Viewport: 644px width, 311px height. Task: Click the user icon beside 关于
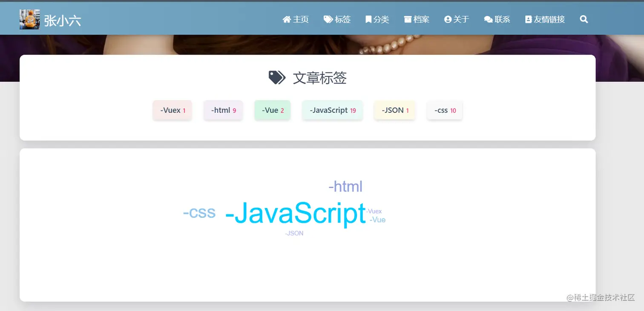click(447, 19)
